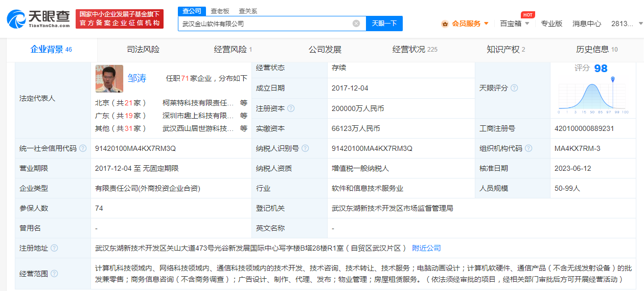The height and width of the screenshot is (291, 644).
Task: Click the 会员服务 crown icon
Action: pyautogui.click(x=445, y=24)
